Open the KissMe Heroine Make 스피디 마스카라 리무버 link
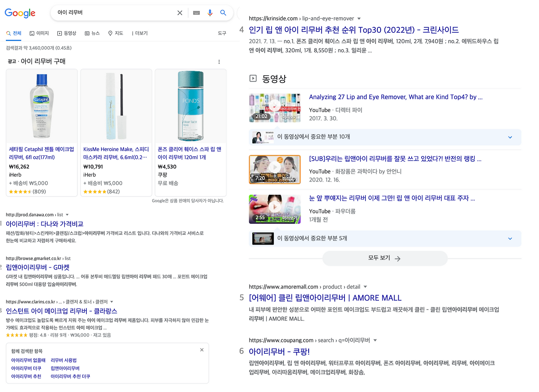The width and height of the screenshot is (539, 392). 116,153
